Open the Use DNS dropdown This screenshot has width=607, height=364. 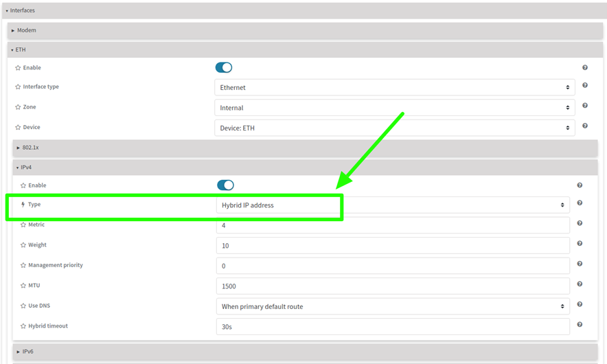393,306
